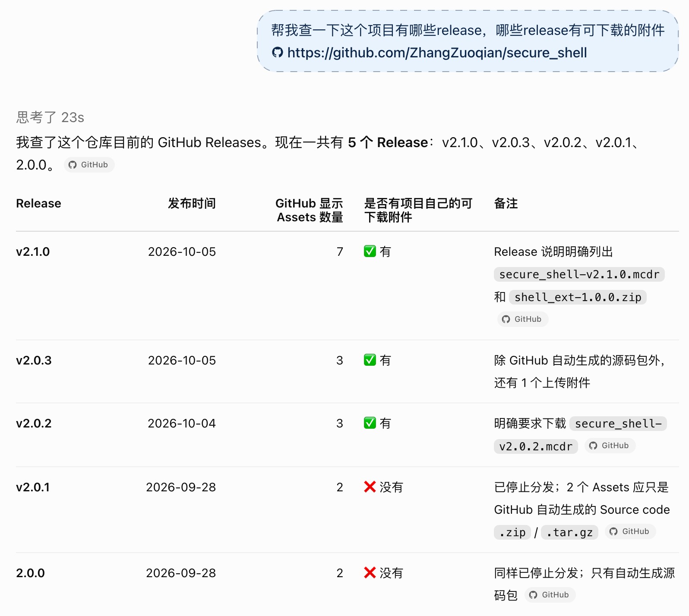Click secure_shell-v2.1.0.mcdr code text
Screen dimensions: 689x616
pyautogui.click(x=579, y=274)
